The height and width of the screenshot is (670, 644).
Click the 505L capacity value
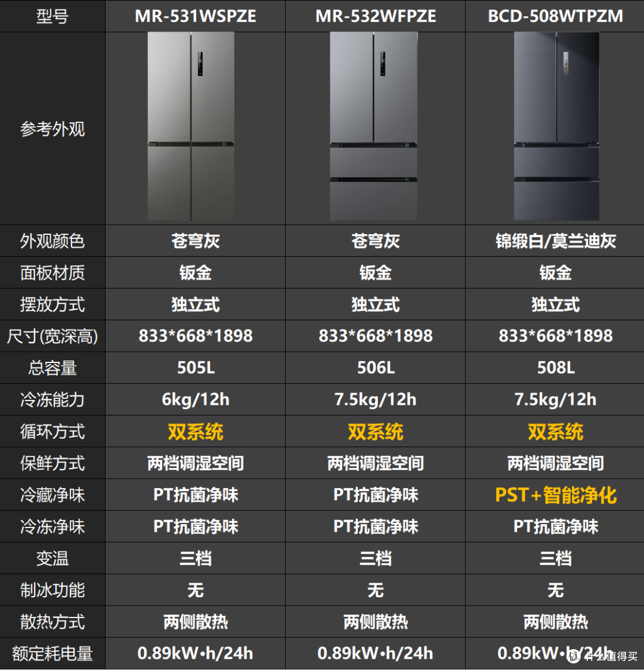point(196,367)
